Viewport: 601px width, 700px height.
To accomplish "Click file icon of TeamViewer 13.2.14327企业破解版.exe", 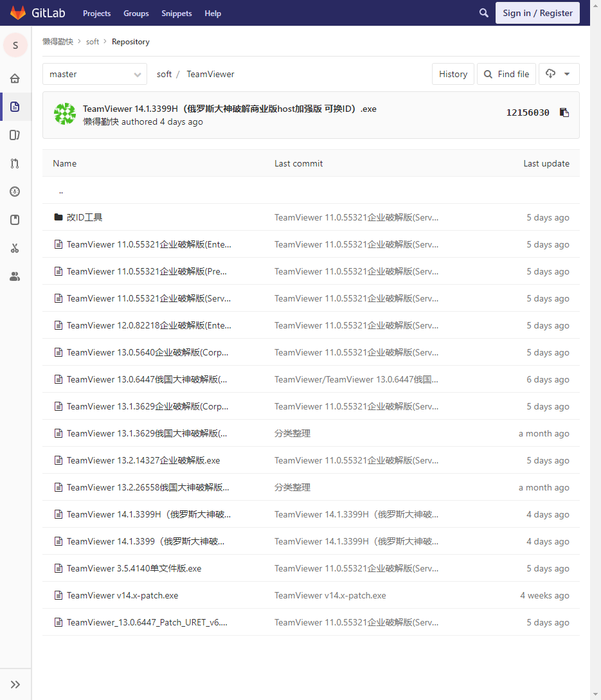I will pos(58,460).
